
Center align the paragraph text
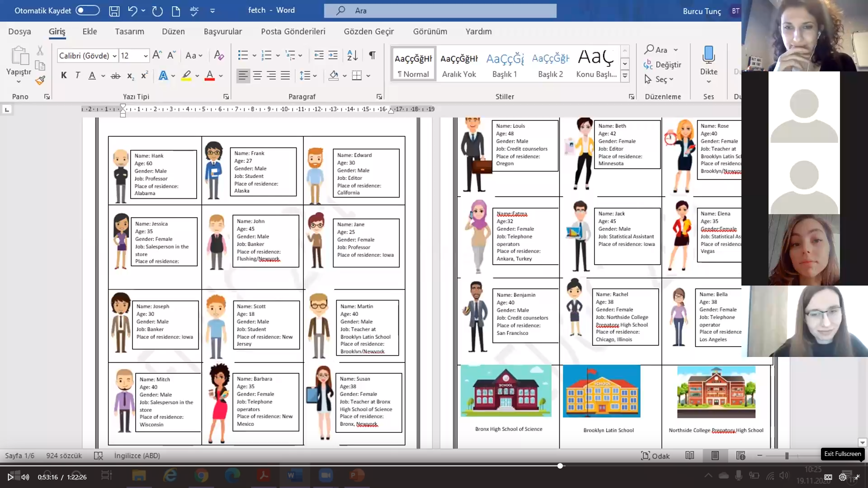coord(257,75)
